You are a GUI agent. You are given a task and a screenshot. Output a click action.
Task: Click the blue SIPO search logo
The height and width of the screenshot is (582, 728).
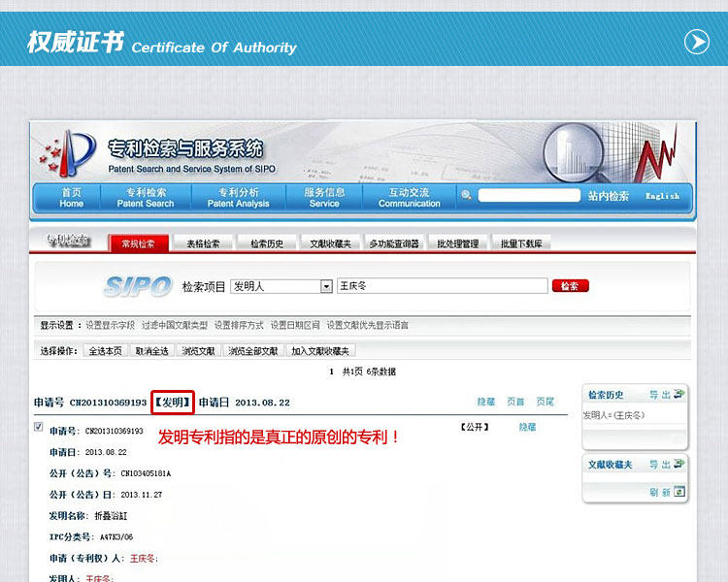[x=138, y=286]
